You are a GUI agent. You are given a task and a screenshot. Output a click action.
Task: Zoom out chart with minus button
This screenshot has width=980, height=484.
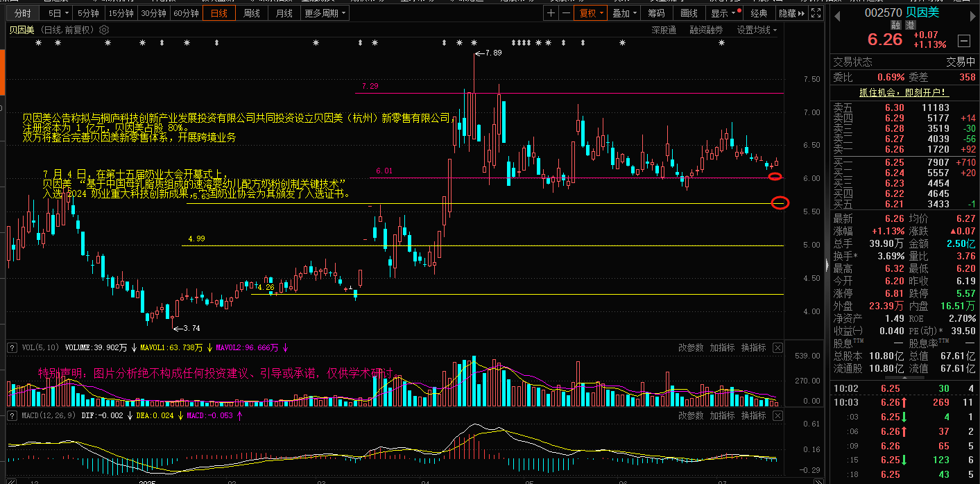[x=567, y=13]
